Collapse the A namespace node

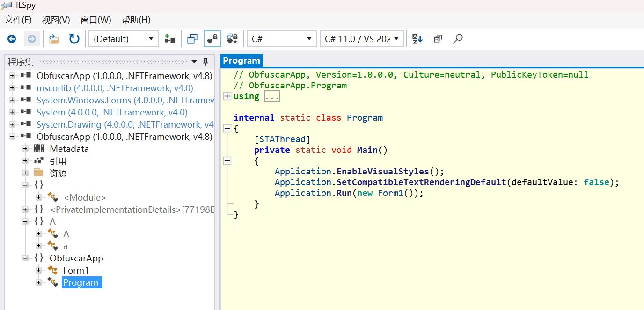point(25,222)
